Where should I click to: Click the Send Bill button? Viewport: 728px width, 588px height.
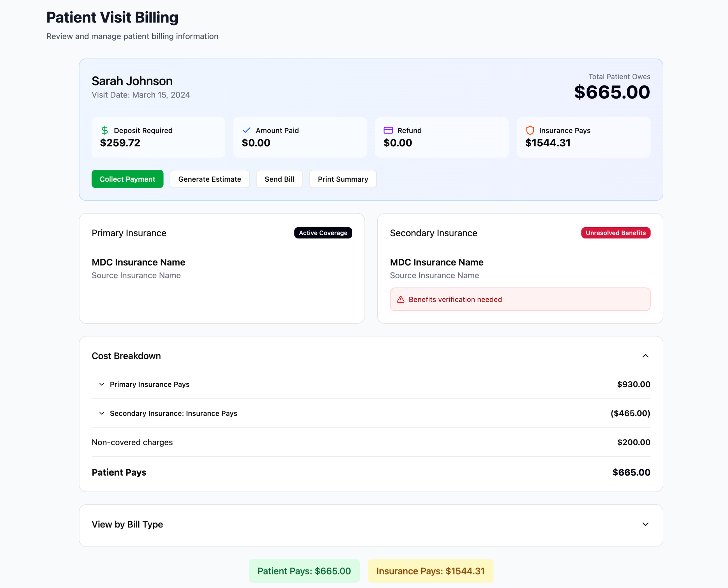point(279,179)
